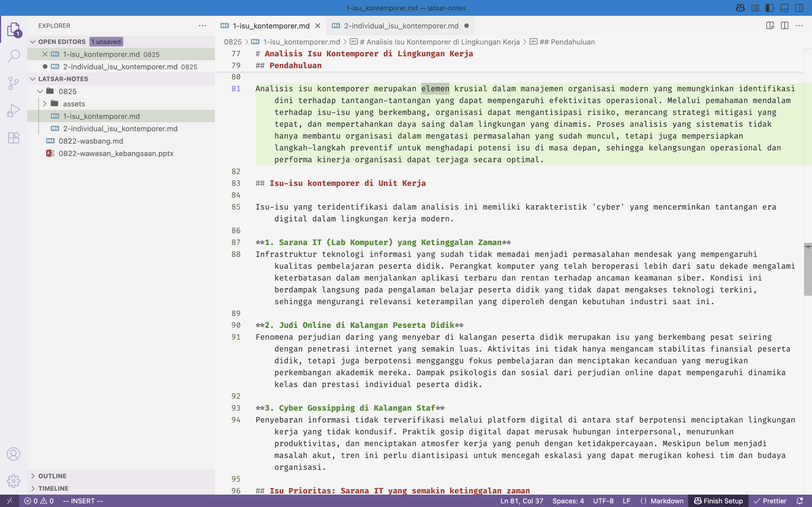This screenshot has width=812, height=507.
Task: Open the Accounts menu icon
Action: 14,454
